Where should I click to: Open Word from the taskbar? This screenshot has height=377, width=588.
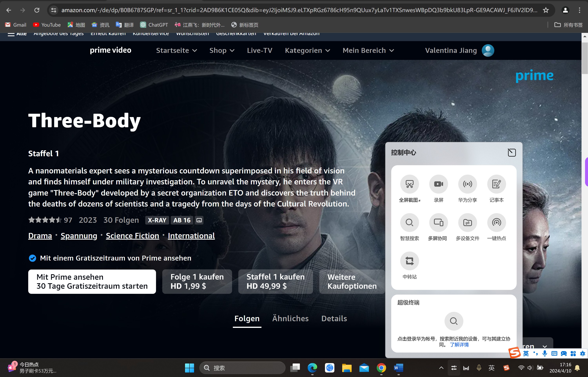pyautogui.click(x=398, y=368)
